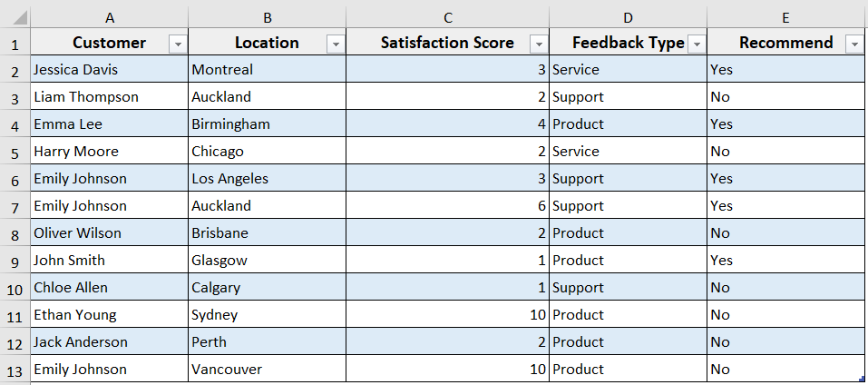
Task: Select column A header
Action: point(110,16)
